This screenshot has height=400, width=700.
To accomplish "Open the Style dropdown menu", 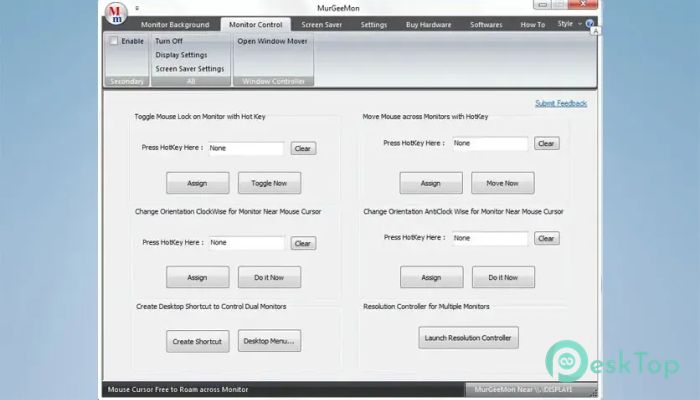I will click(x=569, y=24).
